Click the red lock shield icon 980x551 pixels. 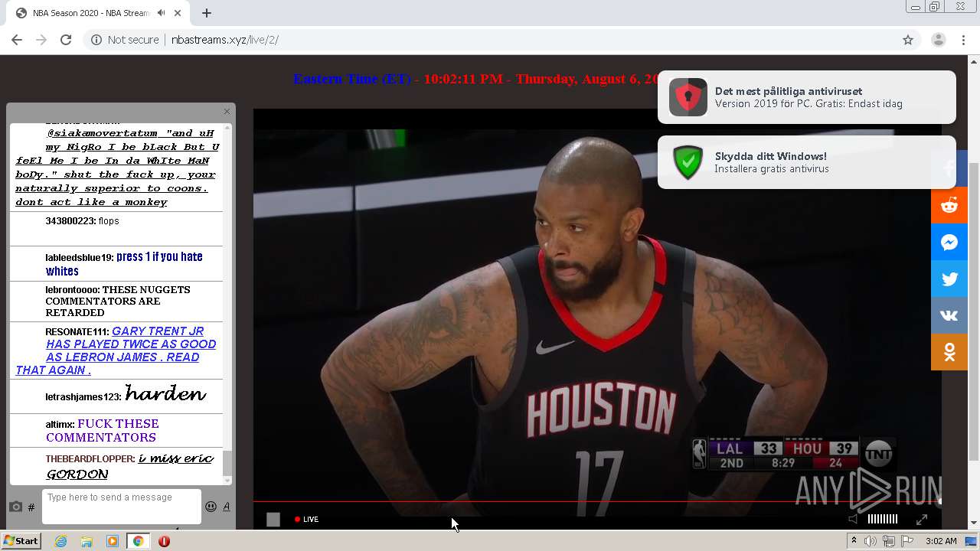[688, 97]
